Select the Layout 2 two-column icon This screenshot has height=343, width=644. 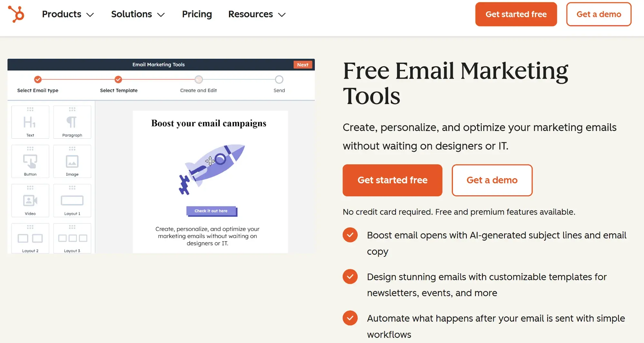click(30, 238)
